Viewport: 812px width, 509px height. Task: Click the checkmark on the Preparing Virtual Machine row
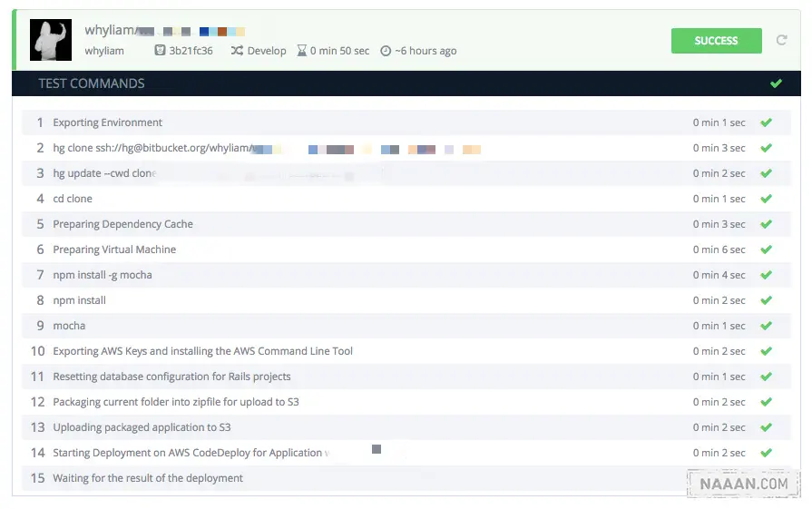pyautogui.click(x=766, y=250)
